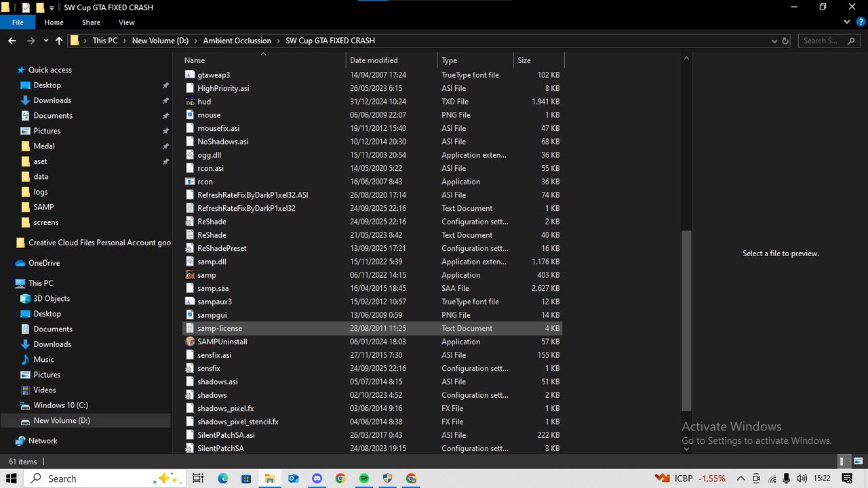Viewport: 868px width, 488px height.
Task: Click Ambient Occlusion in the address breadcrumb
Action: [x=237, y=41]
